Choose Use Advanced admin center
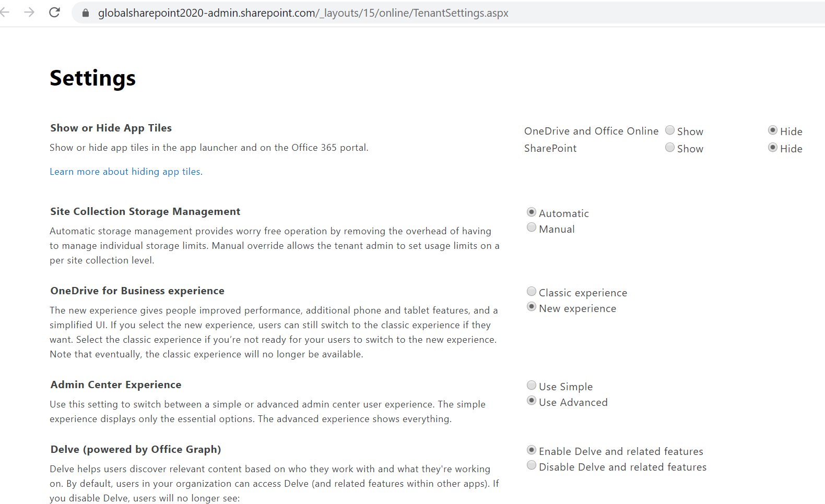This screenshot has width=825, height=504. pyautogui.click(x=532, y=401)
